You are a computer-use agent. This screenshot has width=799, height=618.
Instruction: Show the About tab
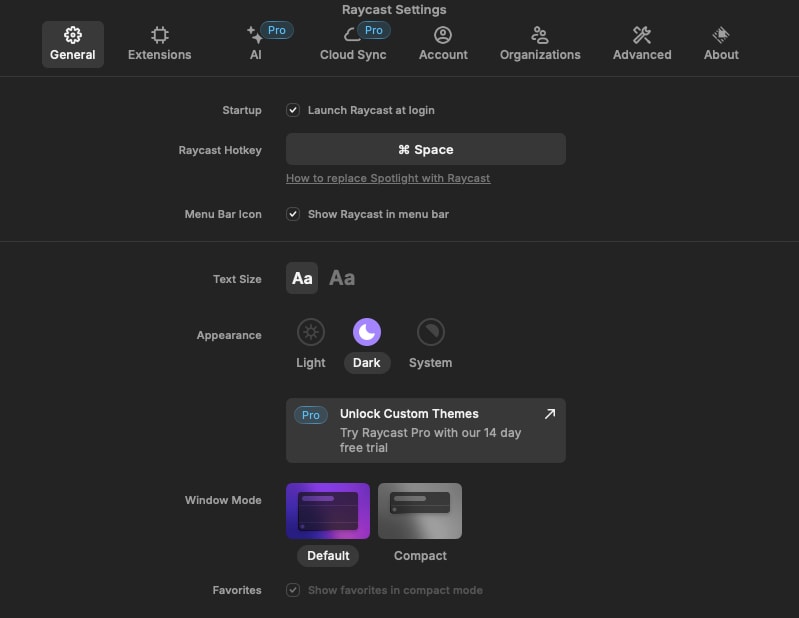tap(721, 44)
